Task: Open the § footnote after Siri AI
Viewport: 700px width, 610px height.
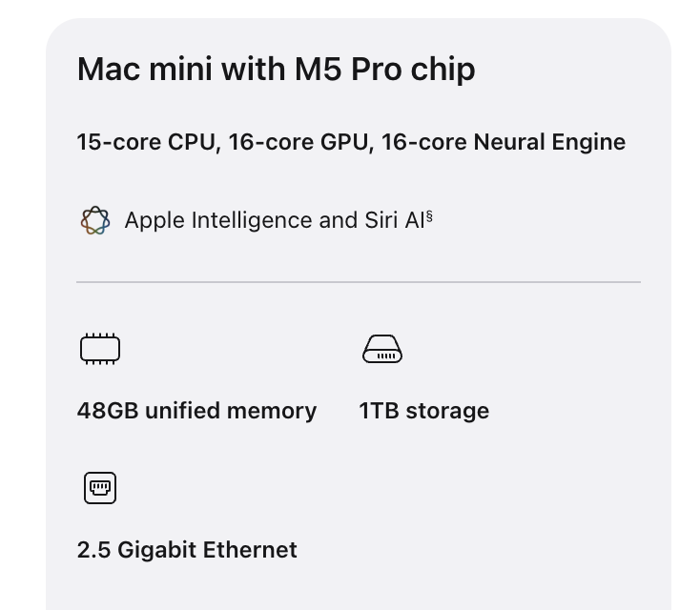Action: (x=429, y=216)
